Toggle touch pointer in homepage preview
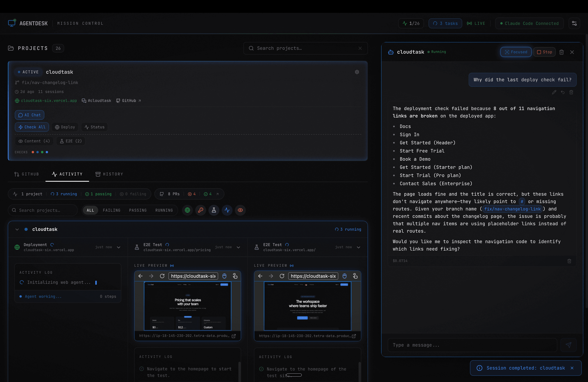This screenshot has height=382, width=588. [x=355, y=276]
